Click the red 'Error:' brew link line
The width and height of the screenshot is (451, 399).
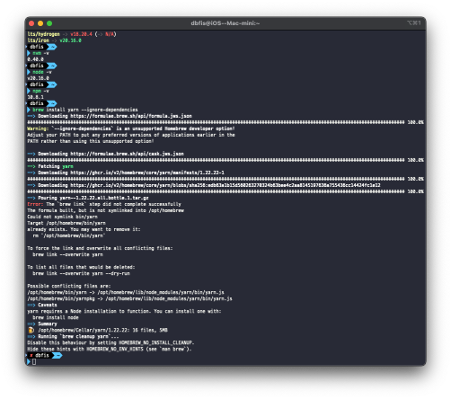pos(104,204)
